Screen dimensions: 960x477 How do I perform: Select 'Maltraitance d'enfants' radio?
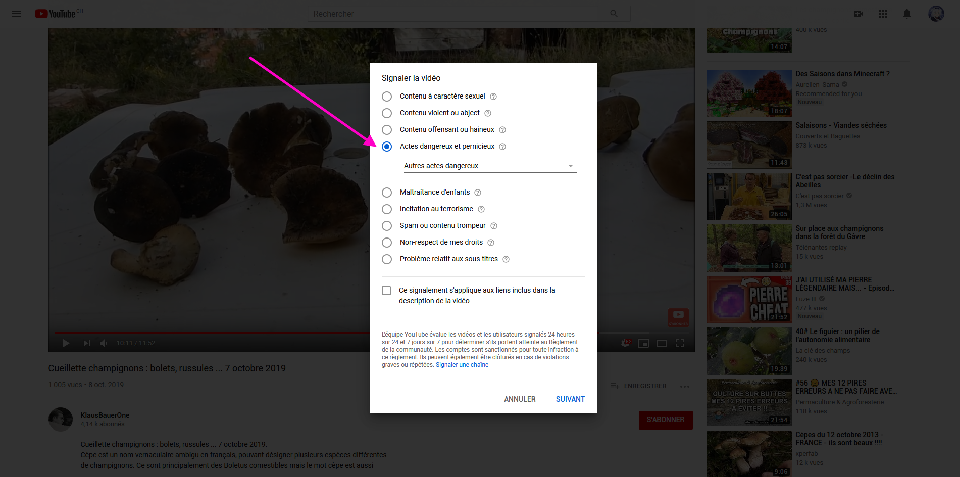386,192
